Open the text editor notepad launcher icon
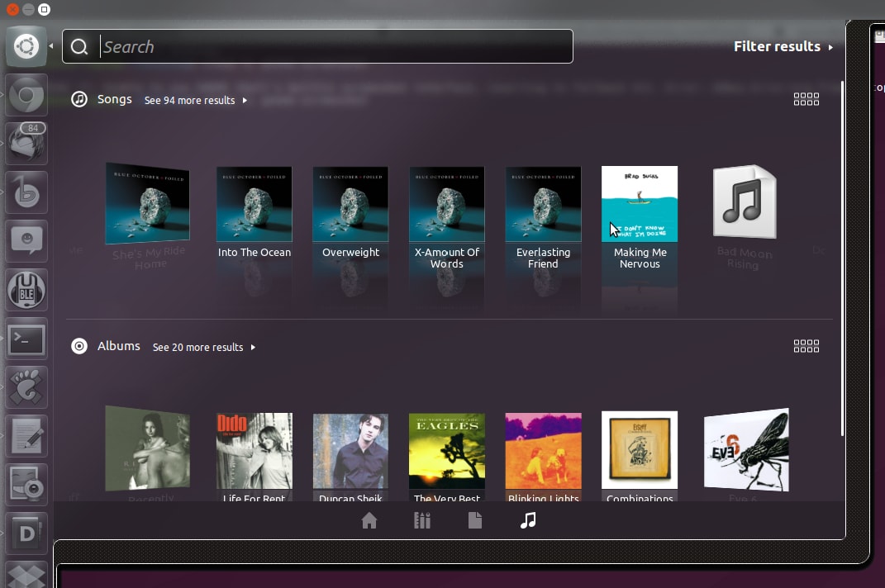 [x=26, y=436]
